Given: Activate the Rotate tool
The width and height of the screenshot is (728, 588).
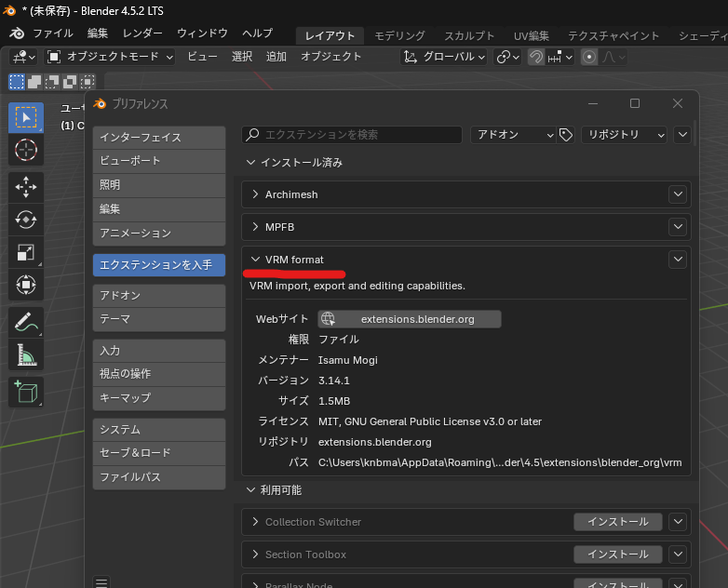Looking at the screenshot, I should [26, 220].
